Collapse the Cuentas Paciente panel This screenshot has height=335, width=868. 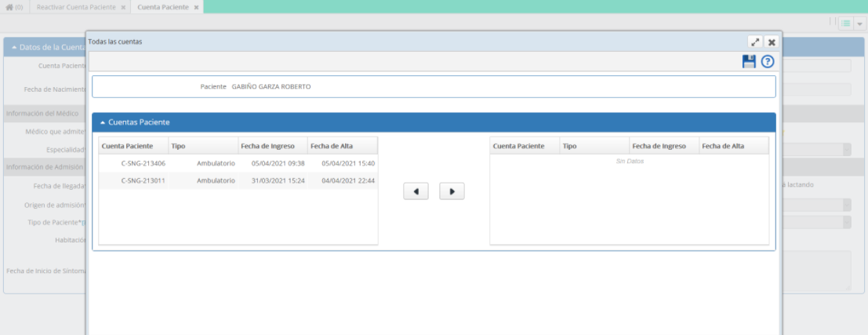click(103, 122)
